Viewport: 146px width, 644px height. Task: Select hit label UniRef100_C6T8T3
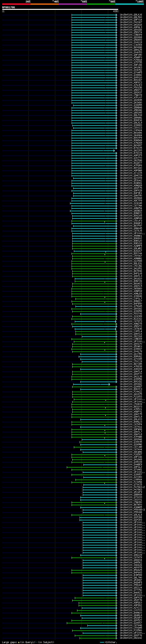click(131, 321)
